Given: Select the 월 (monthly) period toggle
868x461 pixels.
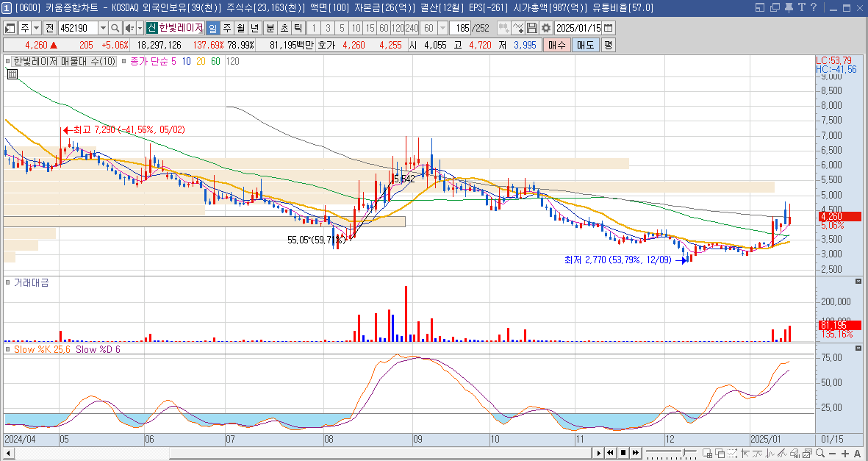Looking at the screenshot, I should click(x=241, y=28).
